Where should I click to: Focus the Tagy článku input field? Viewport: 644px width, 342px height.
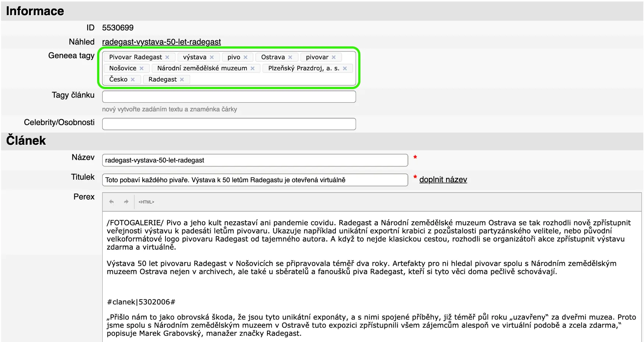pos(229,97)
